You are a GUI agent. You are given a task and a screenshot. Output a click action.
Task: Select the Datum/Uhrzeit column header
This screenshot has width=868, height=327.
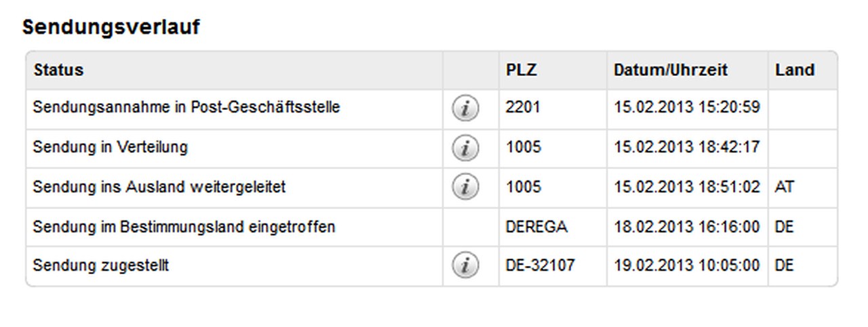[x=671, y=70]
